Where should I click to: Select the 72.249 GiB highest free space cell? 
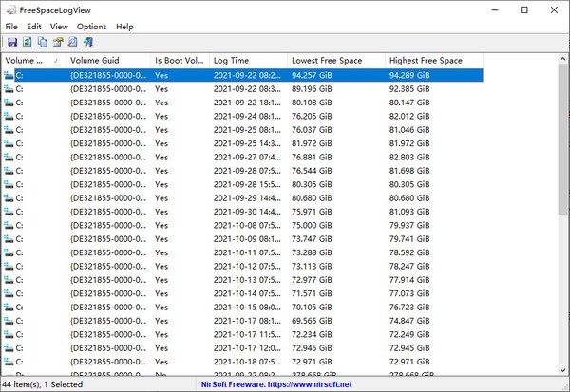pos(409,334)
